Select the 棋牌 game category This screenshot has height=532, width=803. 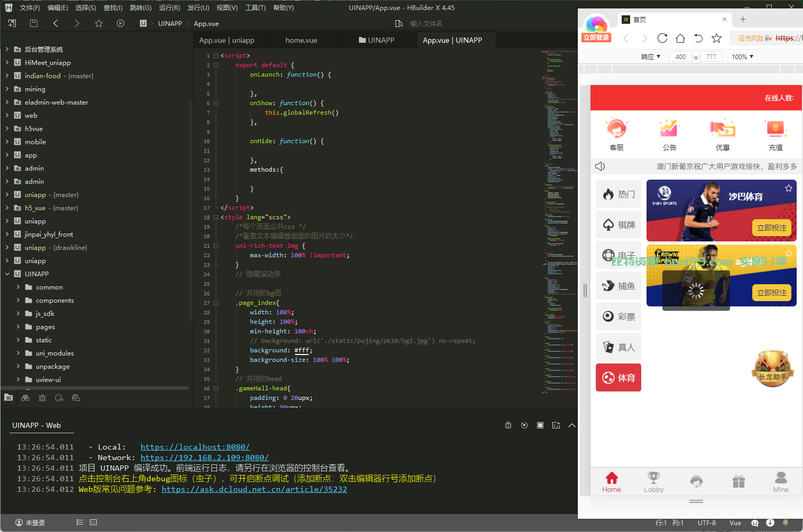pos(619,225)
